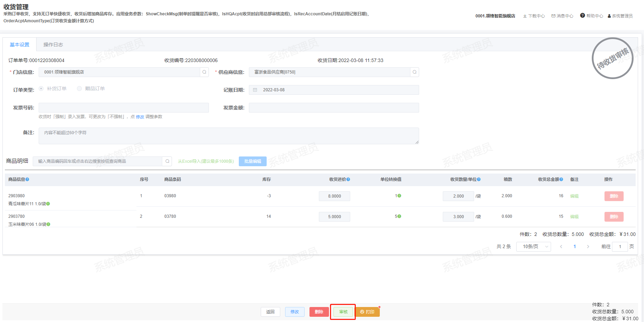Image resolution: width=644 pixels, height=322 pixels.
Task: Click the 修改 link under invoice number
Action: coord(140,117)
